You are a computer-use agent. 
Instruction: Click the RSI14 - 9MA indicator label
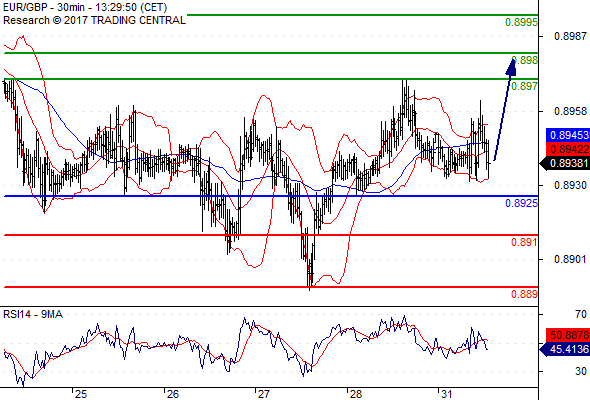(x=33, y=314)
